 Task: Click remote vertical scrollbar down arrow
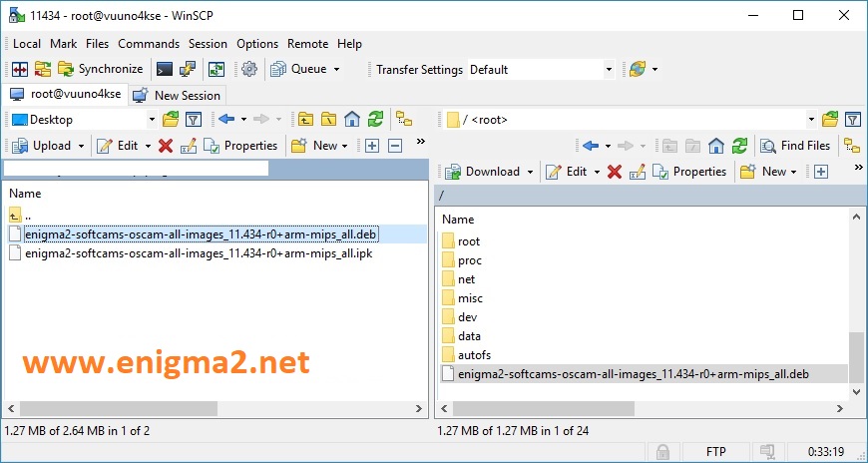tap(856, 392)
